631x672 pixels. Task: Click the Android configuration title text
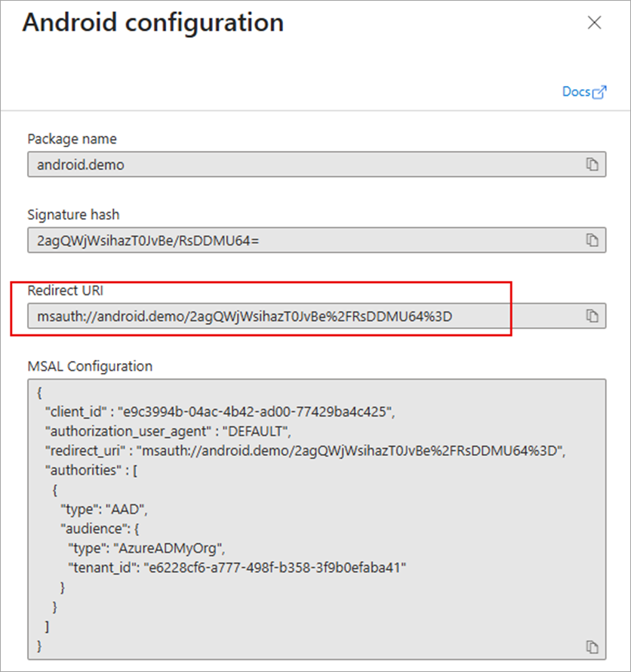(x=153, y=23)
